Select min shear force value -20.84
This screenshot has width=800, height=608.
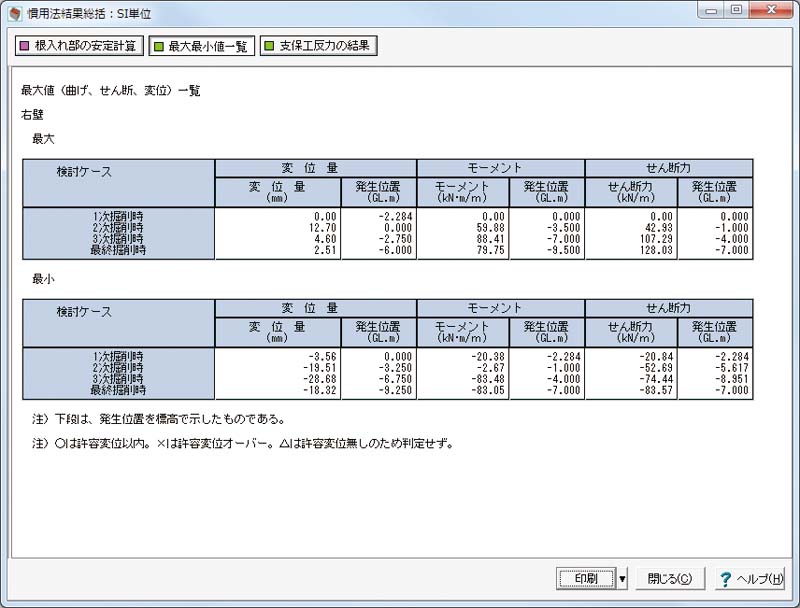coord(656,357)
